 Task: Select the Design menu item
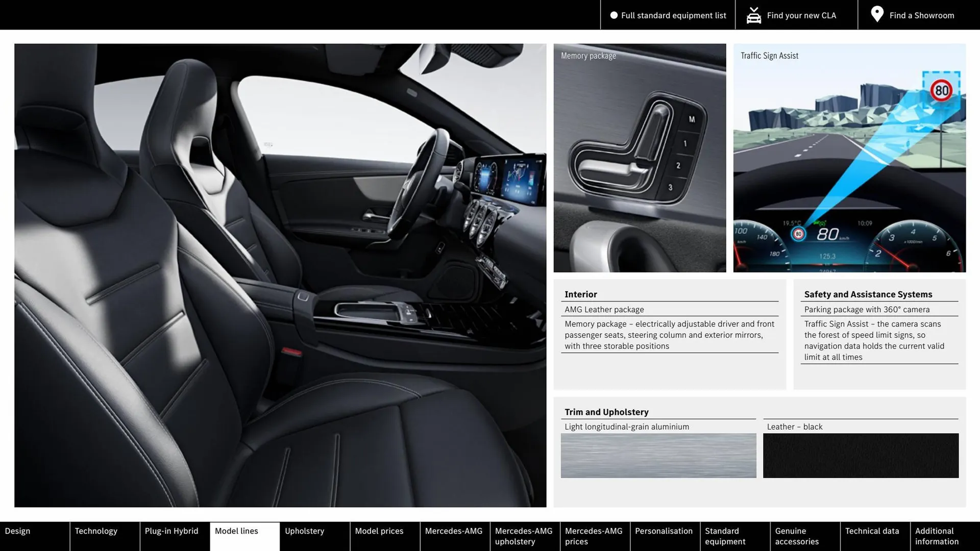coord(17,531)
